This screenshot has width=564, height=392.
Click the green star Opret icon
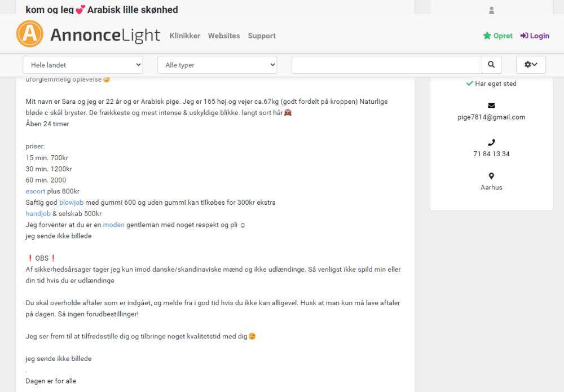pyautogui.click(x=487, y=36)
